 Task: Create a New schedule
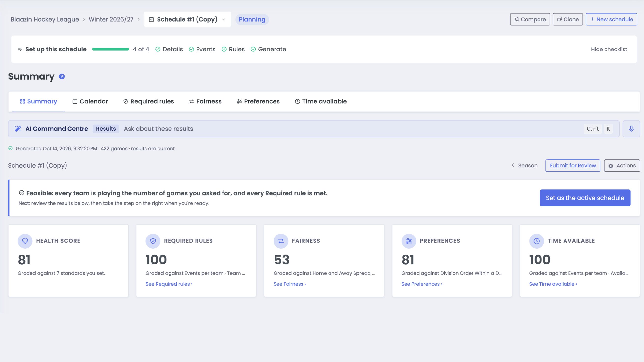[611, 19]
